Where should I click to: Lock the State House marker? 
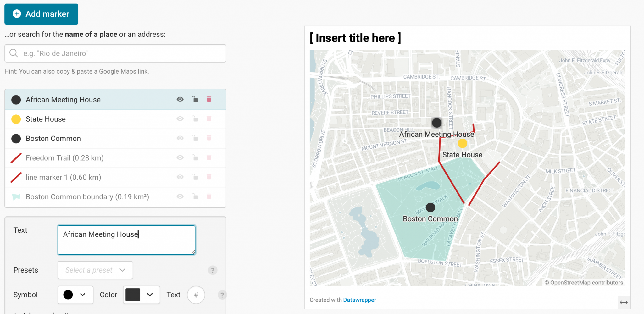point(195,119)
